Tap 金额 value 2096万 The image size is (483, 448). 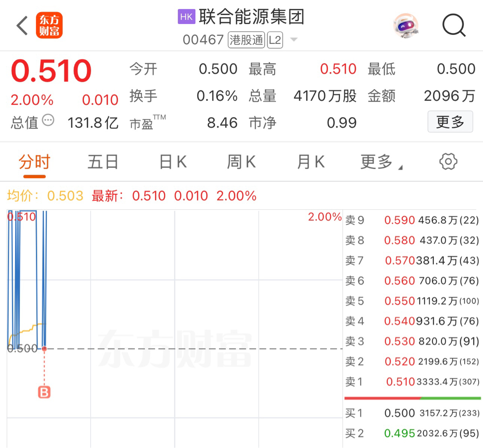pos(450,96)
